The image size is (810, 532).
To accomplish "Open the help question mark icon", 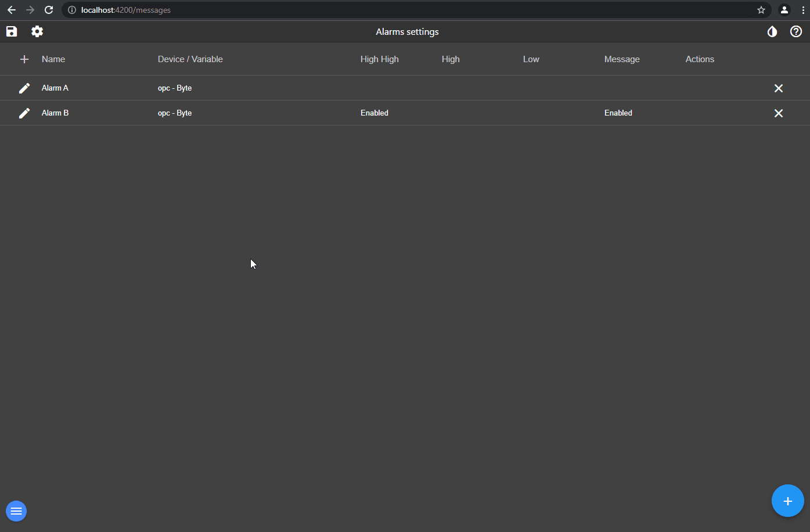I will point(796,31).
